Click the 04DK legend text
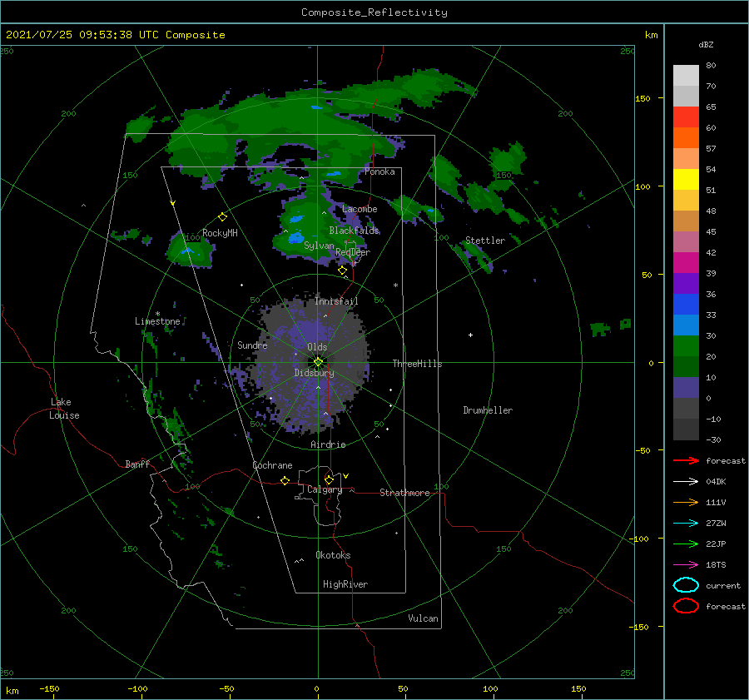The image size is (749, 700). [x=716, y=481]
